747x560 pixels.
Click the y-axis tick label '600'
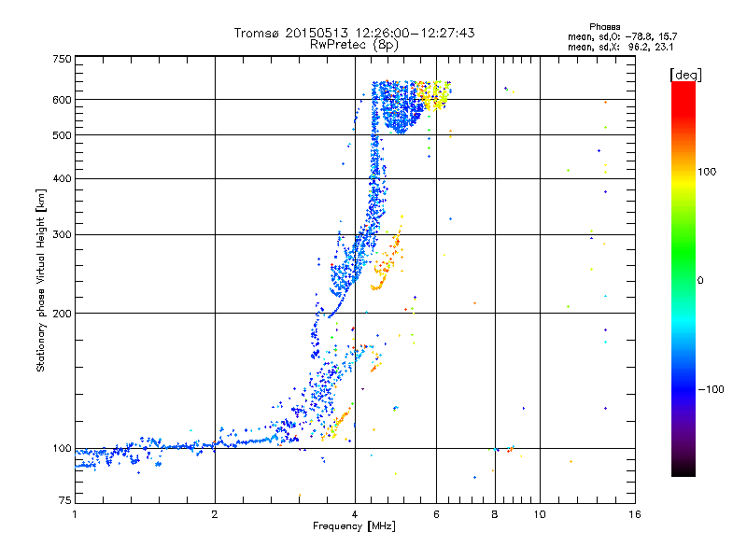click(x=62, y=100)
